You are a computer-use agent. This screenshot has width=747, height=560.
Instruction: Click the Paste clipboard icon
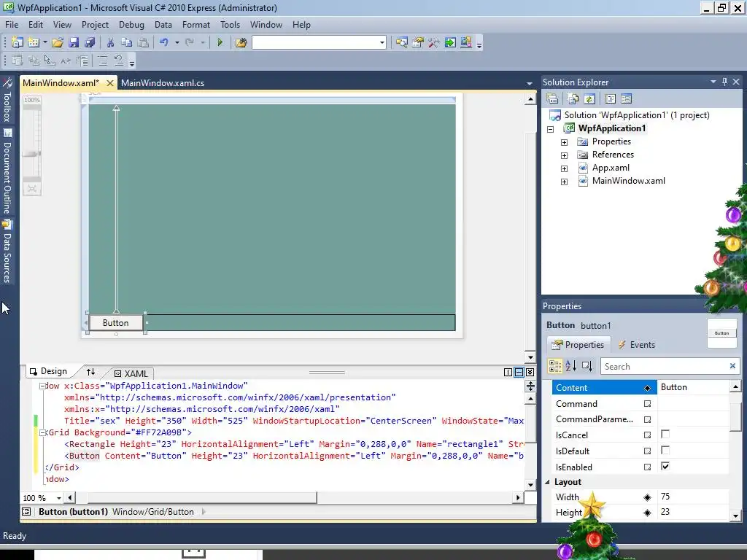(x=143, y=42)
